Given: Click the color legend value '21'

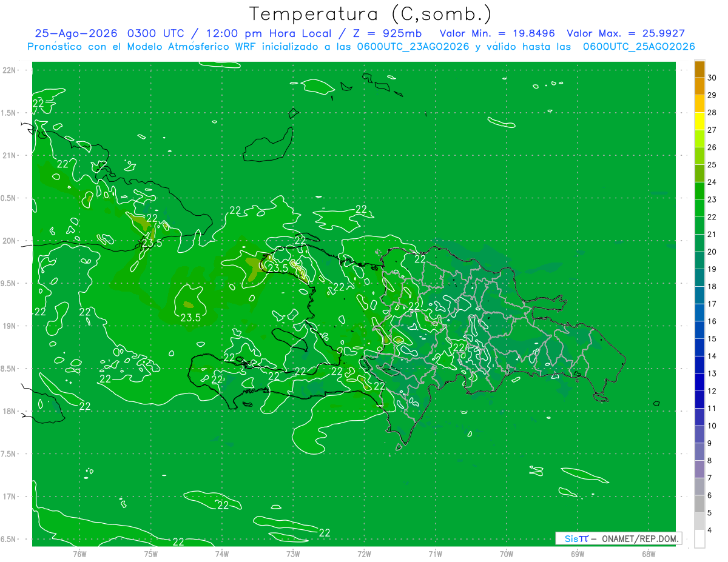Looking at the screenshot, I should point(712,234).
